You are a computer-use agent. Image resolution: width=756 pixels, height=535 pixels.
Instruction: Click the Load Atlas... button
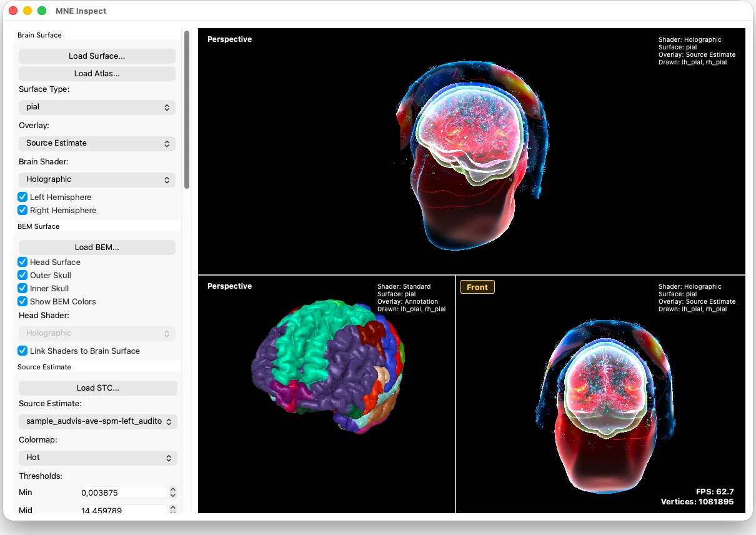pos(97,74)
